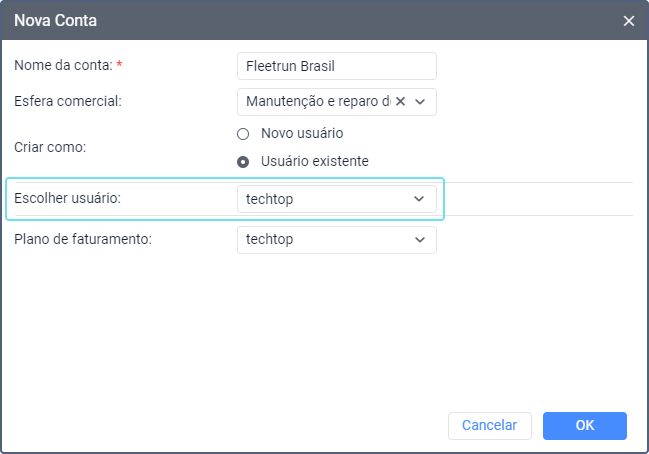
Task: Focus the Nome da conta text field
Action: pos(337,66)
